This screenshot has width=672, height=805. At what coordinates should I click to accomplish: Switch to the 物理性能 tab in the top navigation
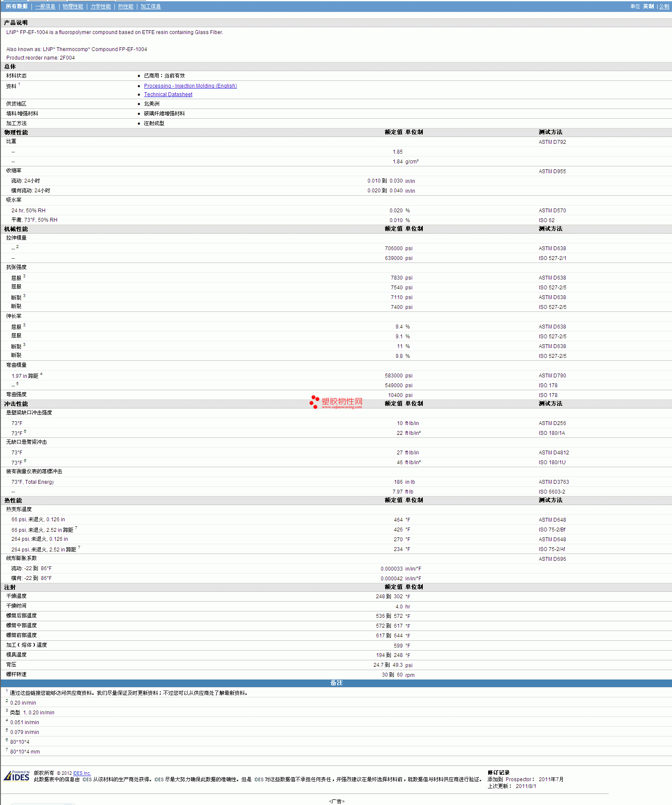pos(73,6)
